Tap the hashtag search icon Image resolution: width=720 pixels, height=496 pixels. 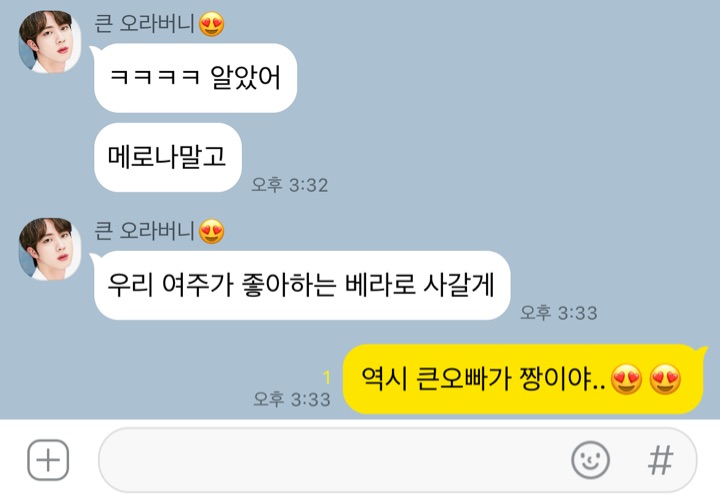(x=661, y=460)
